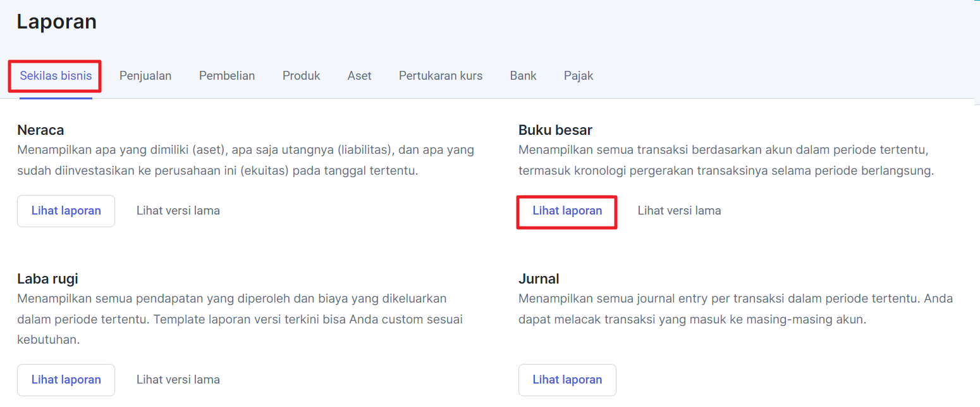Click the Neraca section title
This screenshot has width=980, height=407.
coord(41,130)
